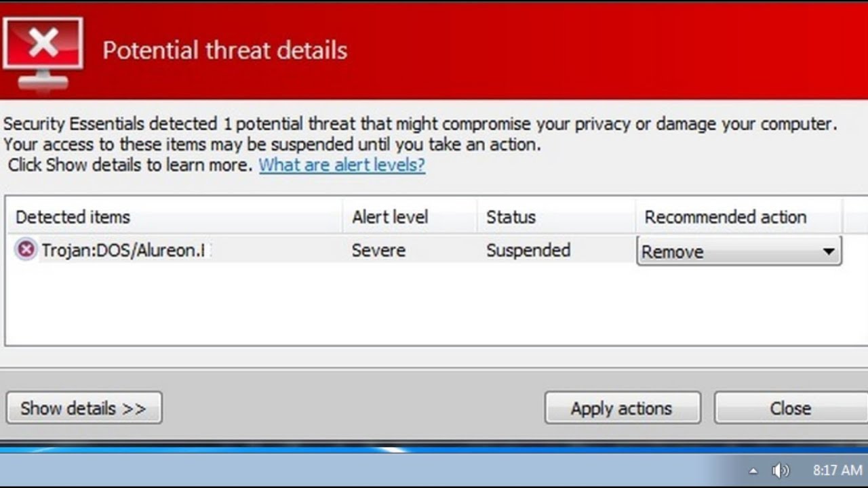Open the 8:17 AM taskbar clock
The height and width of the screenshot is (488, 868).
[837, 470]
